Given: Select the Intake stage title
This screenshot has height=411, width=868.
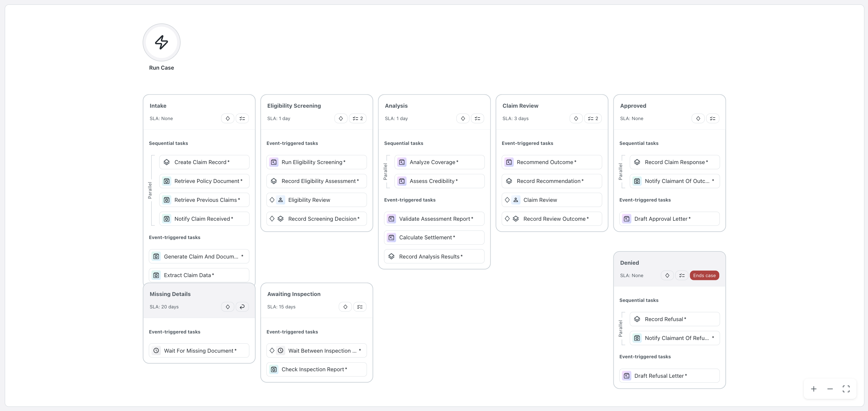Looking at the screenshot, I should pyautogui.click(x=158, y=105).
